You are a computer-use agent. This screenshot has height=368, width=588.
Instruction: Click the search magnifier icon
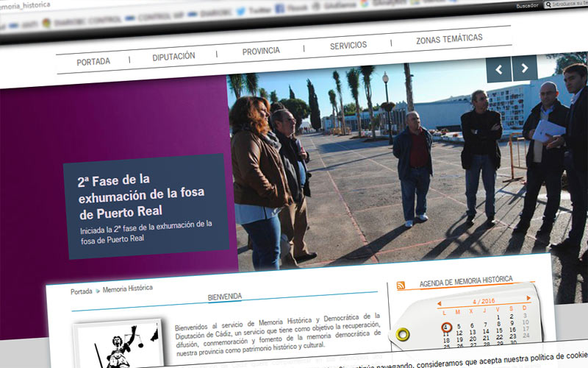point(548,4)
